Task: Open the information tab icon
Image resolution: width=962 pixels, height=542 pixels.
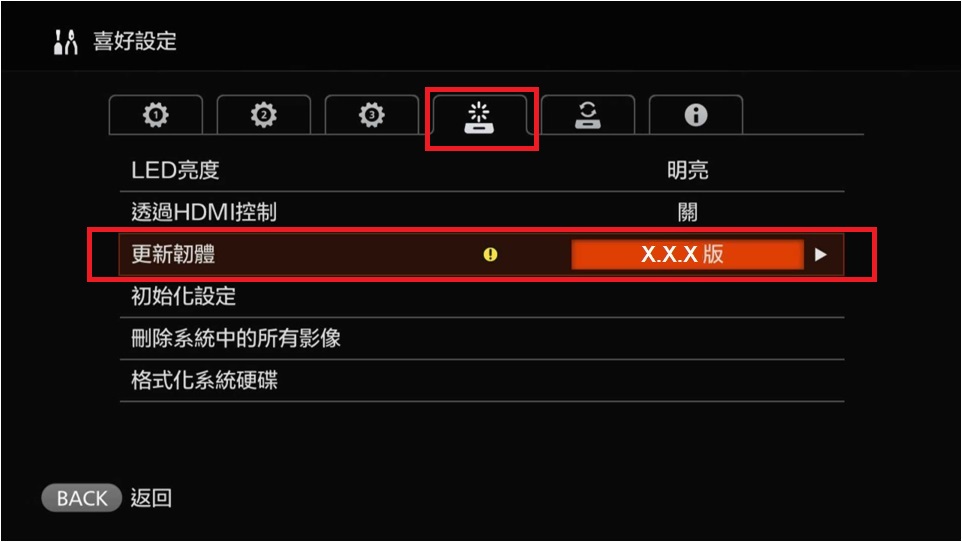Action: tap(696, 115)
